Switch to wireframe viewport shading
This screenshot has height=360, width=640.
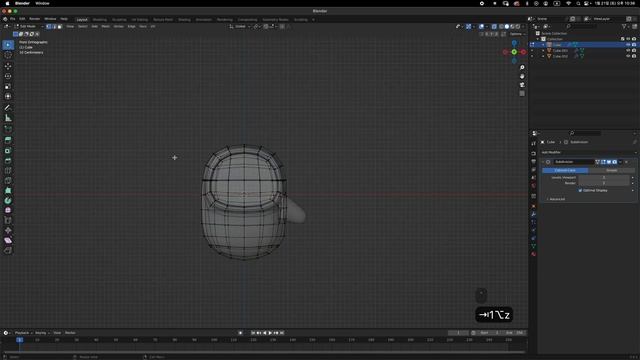[x=501, y=27]
